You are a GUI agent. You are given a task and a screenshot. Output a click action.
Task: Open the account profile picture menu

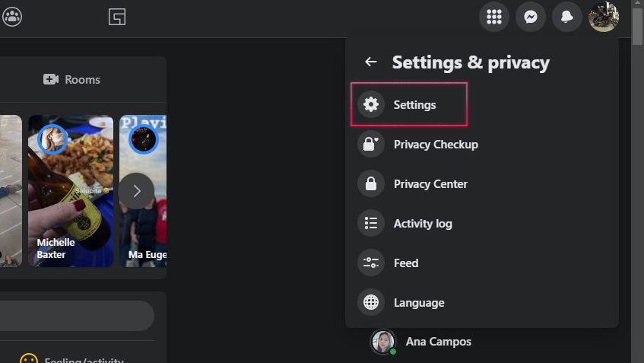tap(604, 17)
